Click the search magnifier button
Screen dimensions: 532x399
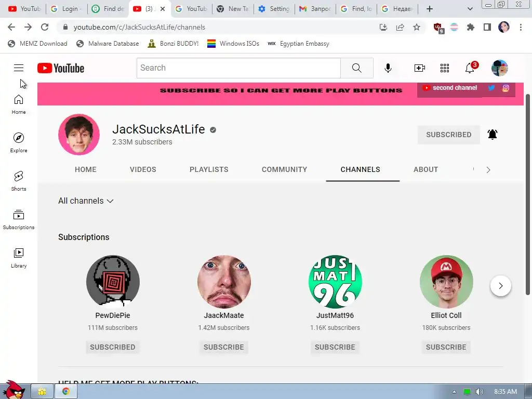click(356, 68)
